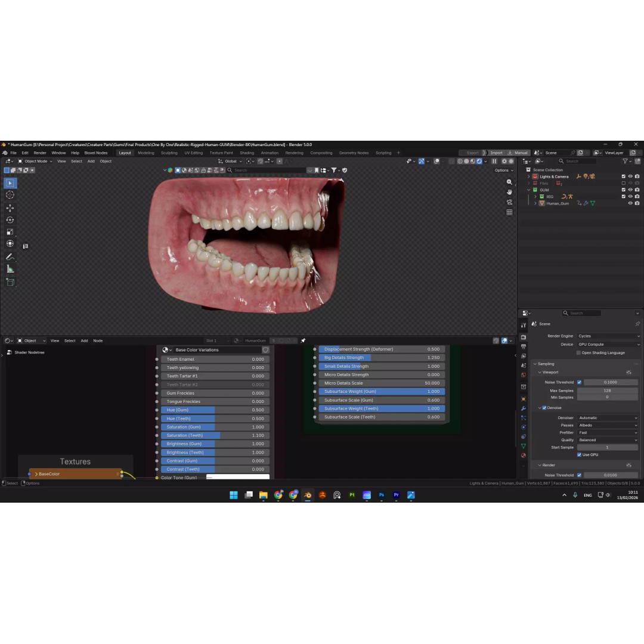
Task: Open File Explorer from the taskbar
Action: [264, 496]
